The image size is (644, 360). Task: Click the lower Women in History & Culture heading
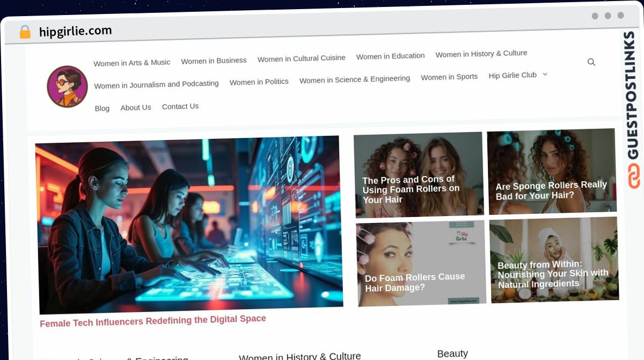click(300, 356)
